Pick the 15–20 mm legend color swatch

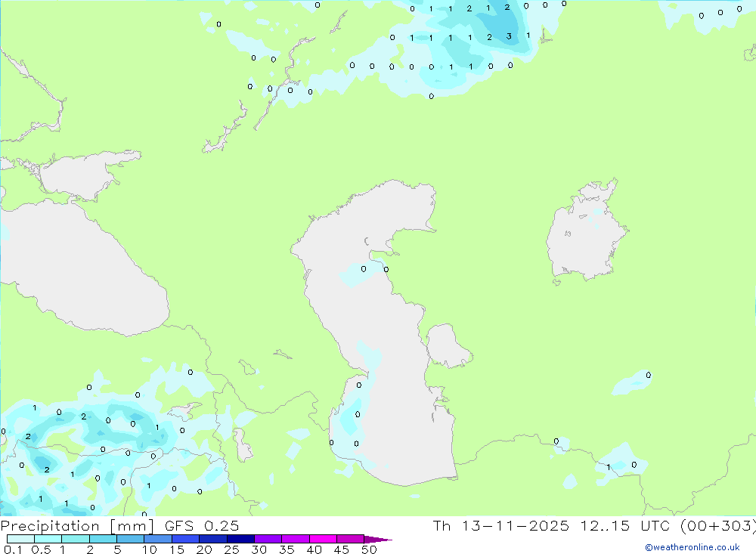click(x=186, y=539)
